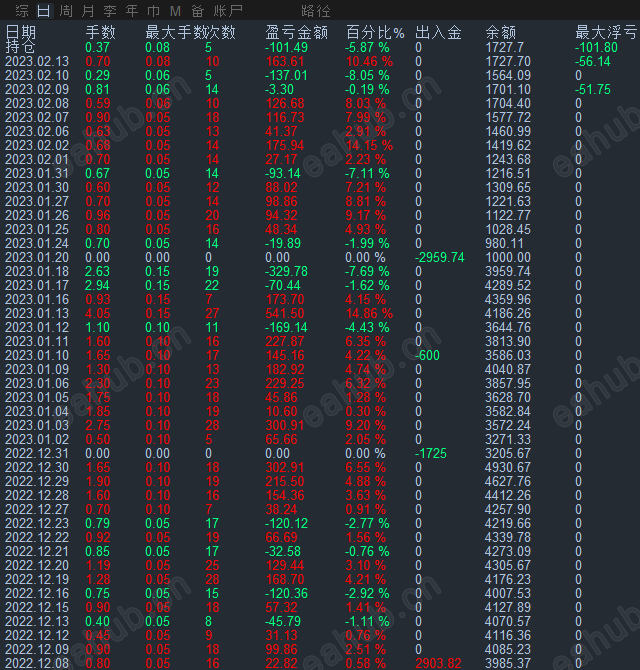Click profit value 229.25
Viewport: 640px width, 670px height.
click(x=285, y=383)
